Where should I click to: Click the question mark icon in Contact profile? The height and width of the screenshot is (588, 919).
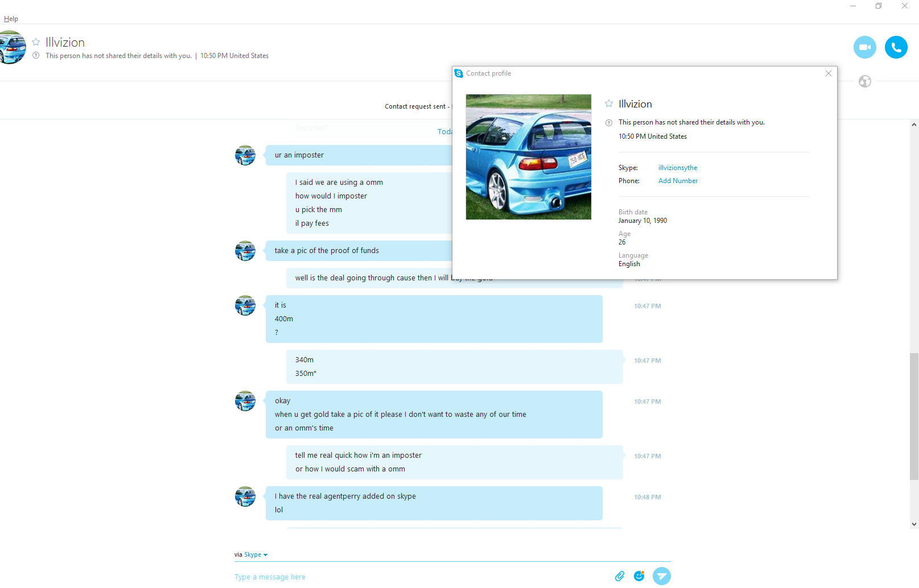609,123
